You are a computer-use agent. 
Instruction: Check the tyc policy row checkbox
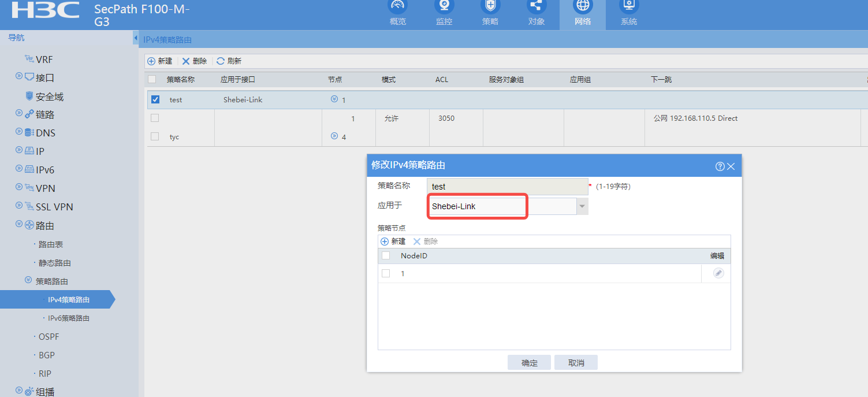[154, 136]
